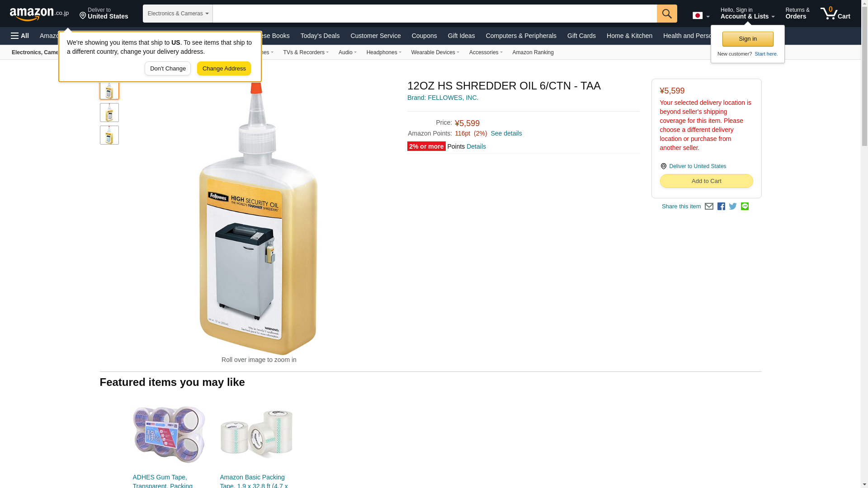Click the magnifying glass search button

tap(667, 14)
